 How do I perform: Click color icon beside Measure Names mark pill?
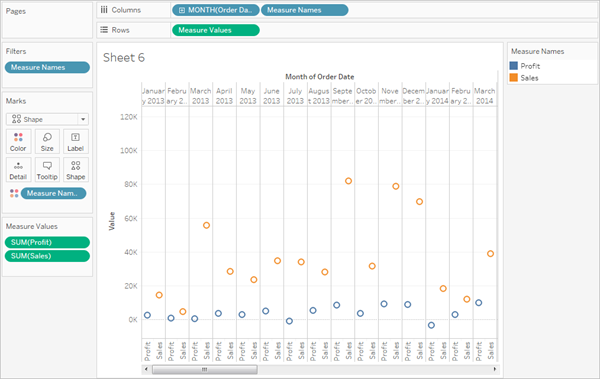14,193
